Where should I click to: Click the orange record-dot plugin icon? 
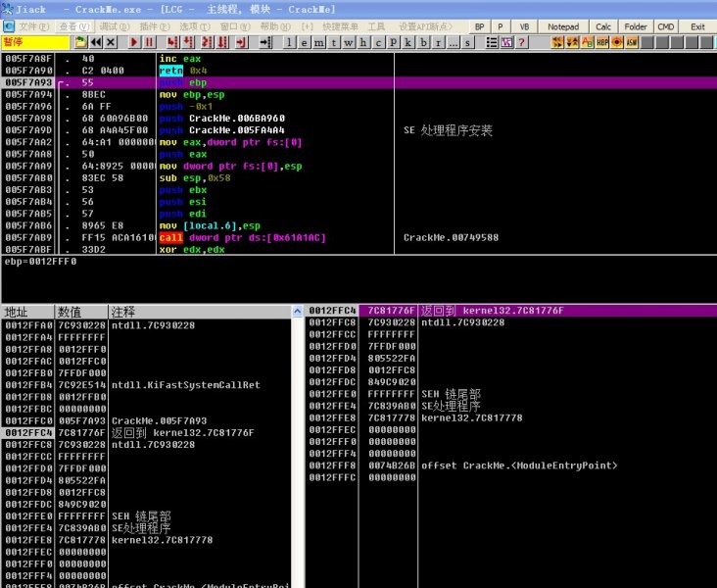617,42
